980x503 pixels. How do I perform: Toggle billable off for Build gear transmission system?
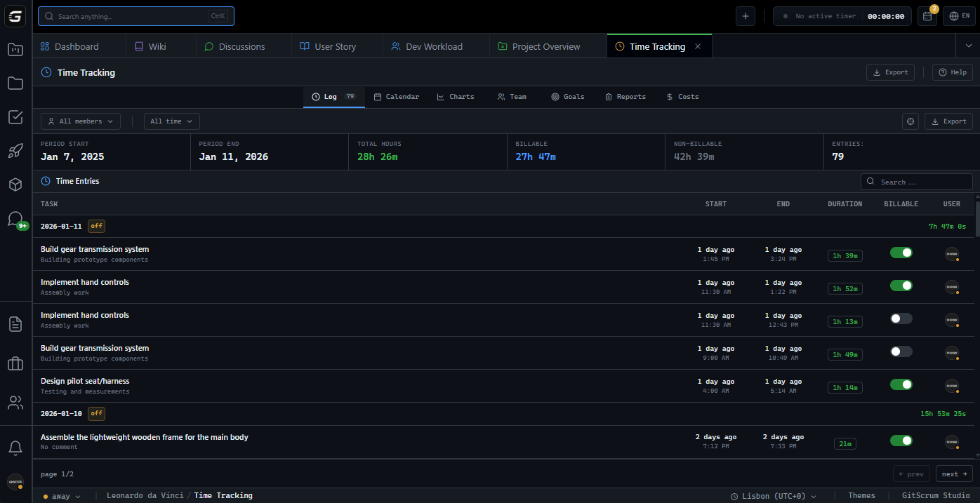coord(901,253)
